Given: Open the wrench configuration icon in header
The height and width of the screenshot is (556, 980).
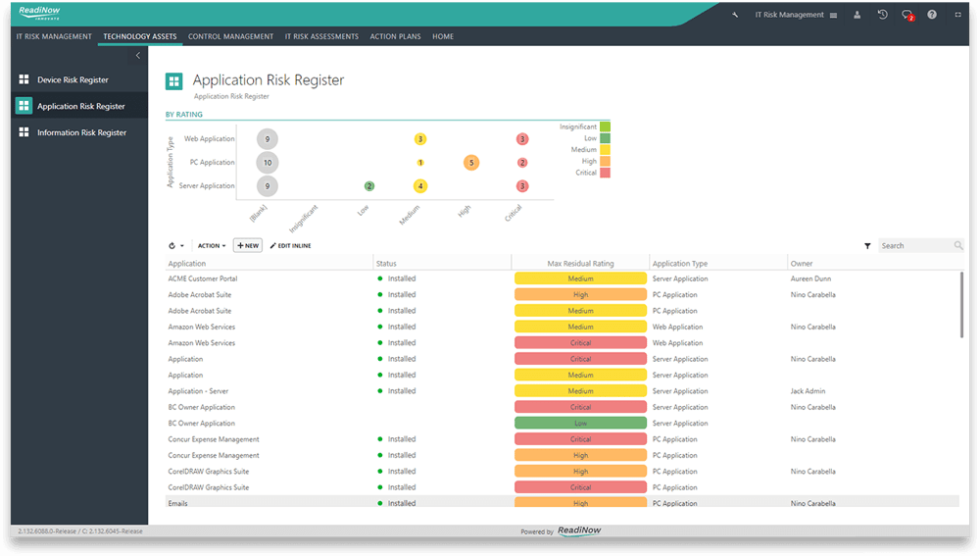Looking at the screenshot, I should click(x=735, y=15).
